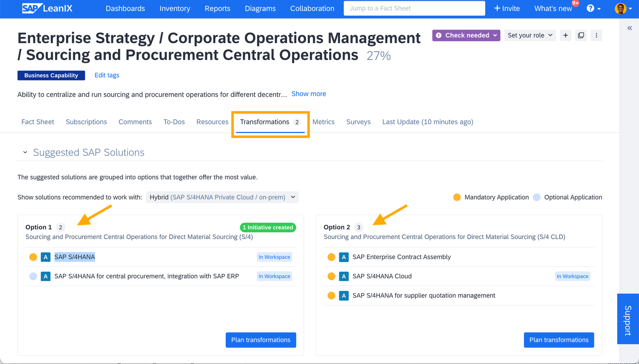
Task: Switch to the Metrics tab
Action: 323,122
